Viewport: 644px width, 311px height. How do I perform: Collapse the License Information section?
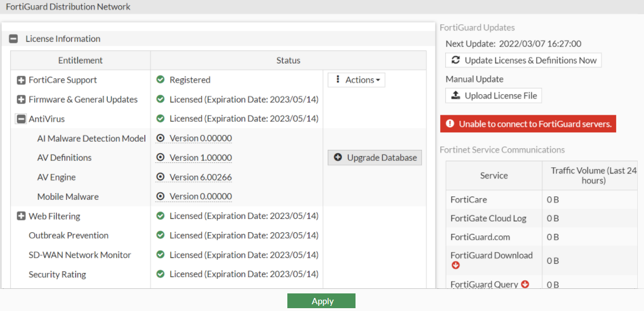(x=14, y=39)
